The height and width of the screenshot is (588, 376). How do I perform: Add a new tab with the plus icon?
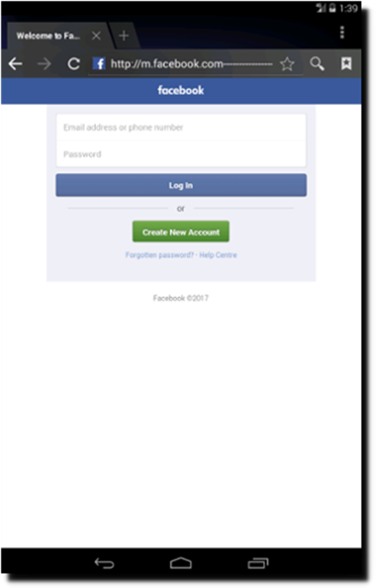click(123, 35)
